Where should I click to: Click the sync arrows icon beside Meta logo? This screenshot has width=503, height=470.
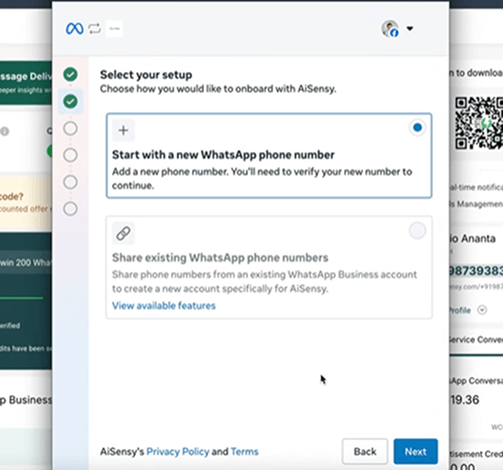click(95, 29)
